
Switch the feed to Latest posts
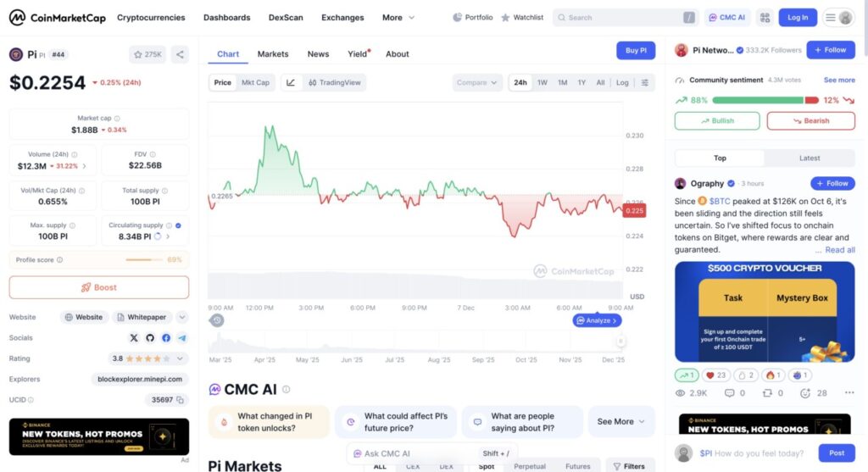[810, 158]
